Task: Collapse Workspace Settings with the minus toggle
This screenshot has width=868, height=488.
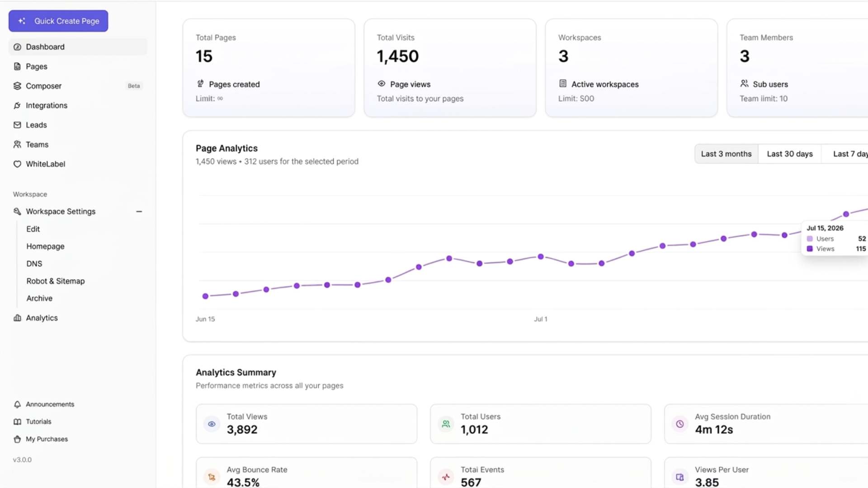Action: pos(139,211)
